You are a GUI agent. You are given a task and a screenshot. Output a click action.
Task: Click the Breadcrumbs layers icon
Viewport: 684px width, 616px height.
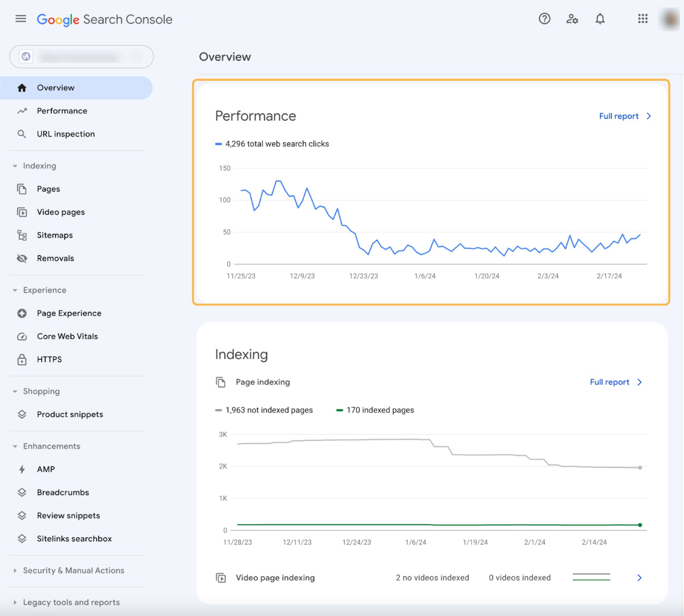pos(22,492)
